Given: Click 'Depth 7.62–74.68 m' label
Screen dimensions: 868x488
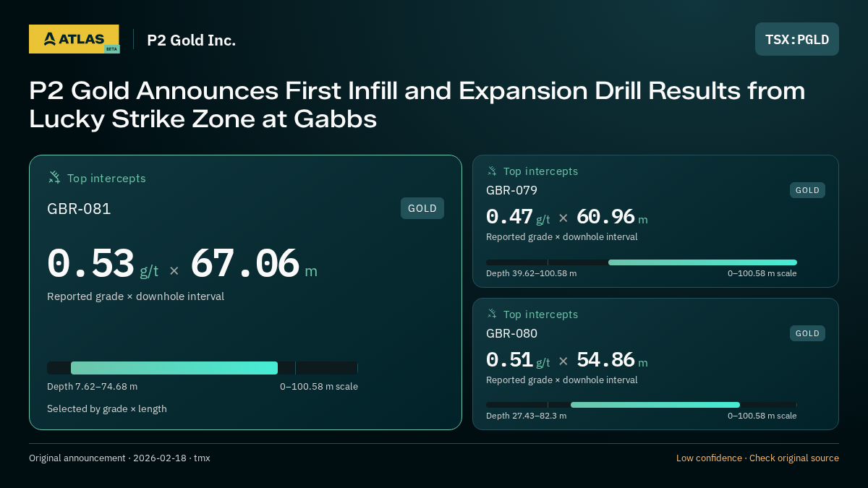Looking at the screenshot, I should click(x=92, y=387).
